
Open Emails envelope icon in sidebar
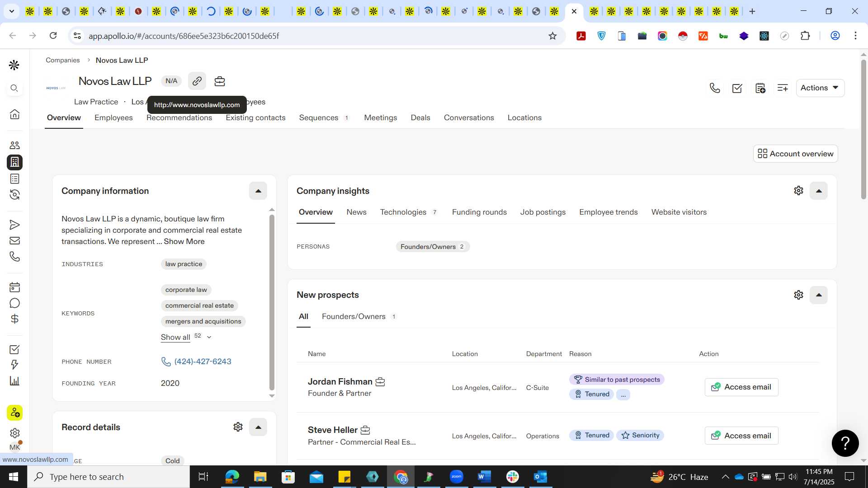pos(14,240)
